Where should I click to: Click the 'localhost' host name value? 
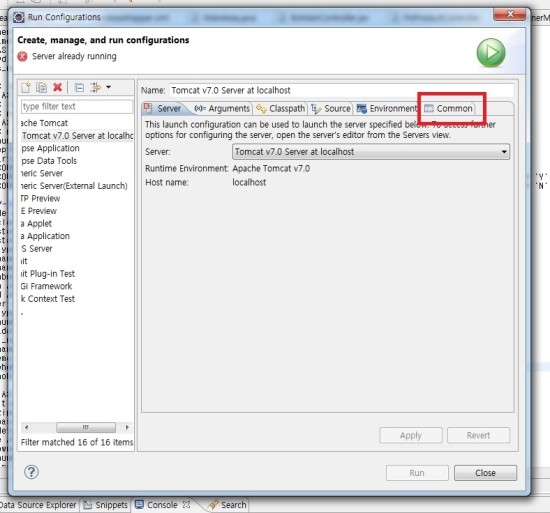point(249,182)
